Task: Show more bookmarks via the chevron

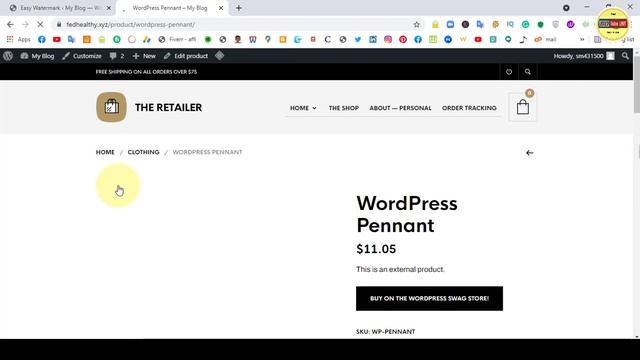Action: coord(582,39)
